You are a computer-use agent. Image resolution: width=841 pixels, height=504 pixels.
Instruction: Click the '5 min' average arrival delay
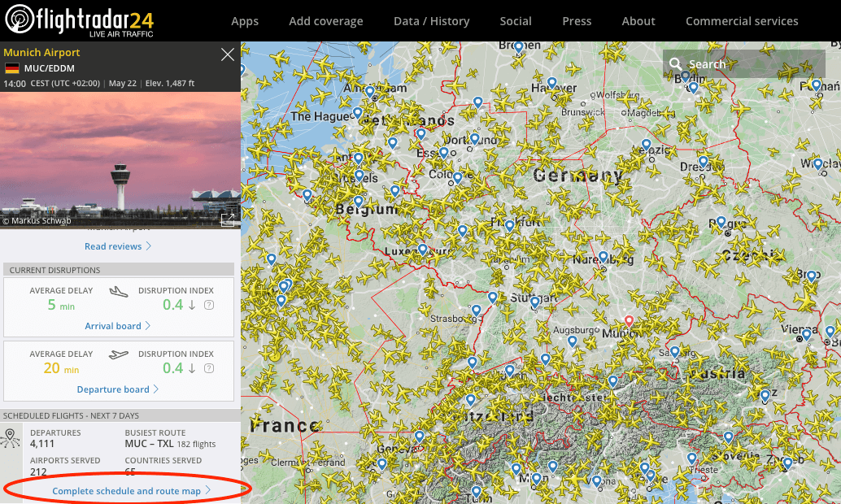(x=61, y=305)
